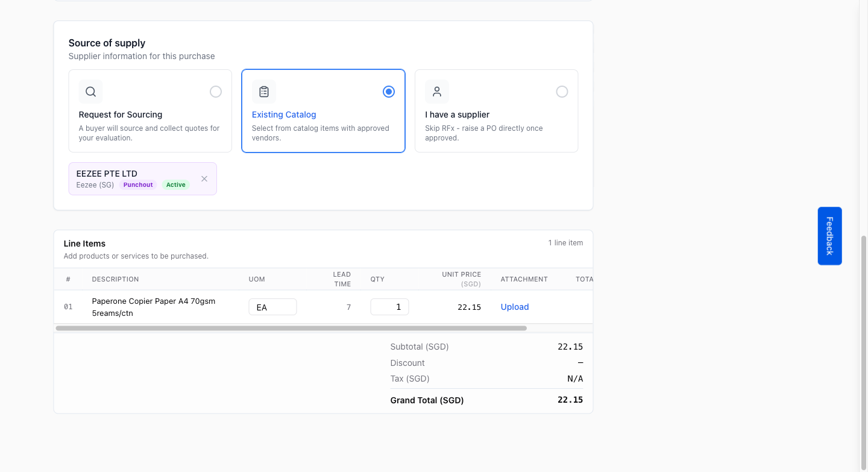Viewport: 868px width, 472px height.
Task: Click the EA unit of measure field
Action: 272,307
